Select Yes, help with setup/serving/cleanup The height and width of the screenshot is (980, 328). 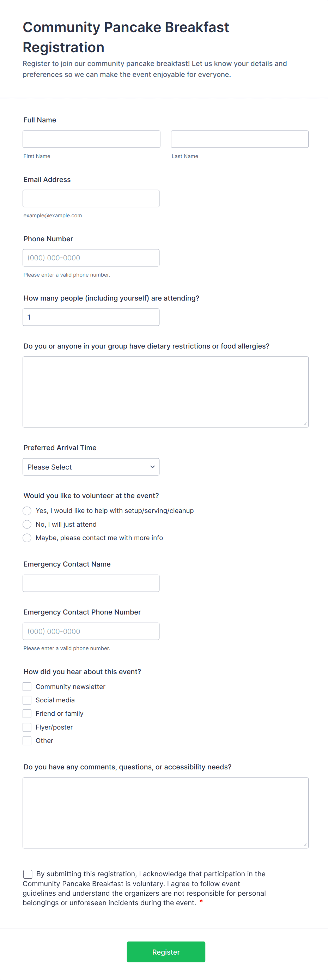[x=27, y=510]
